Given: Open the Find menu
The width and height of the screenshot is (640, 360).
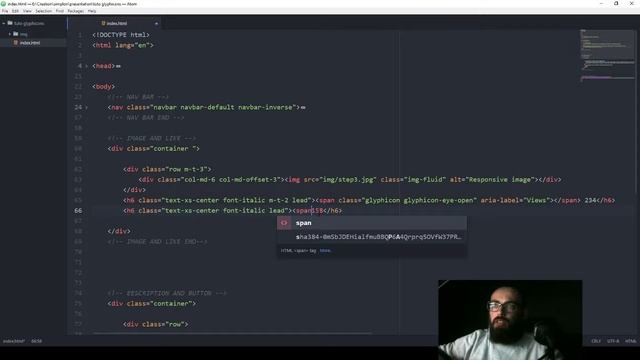Looking at the screenshot, I should click(x=60, y=11).
